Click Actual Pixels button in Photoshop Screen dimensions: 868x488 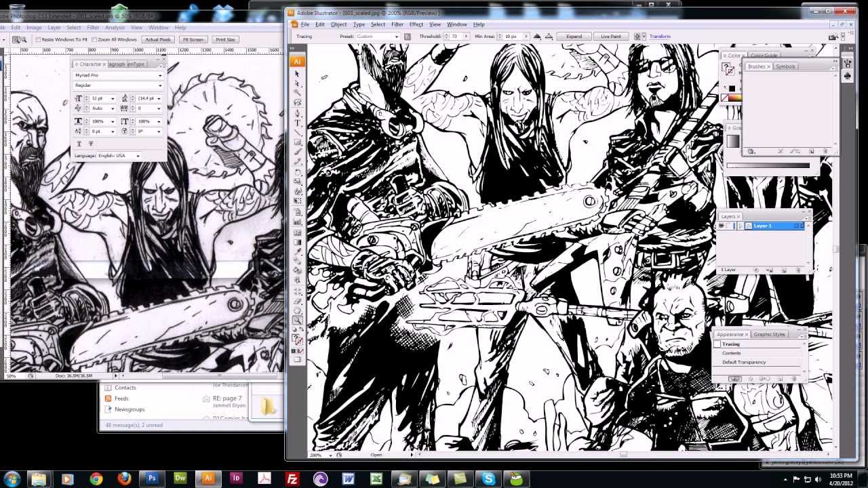[x=158, y=39]
